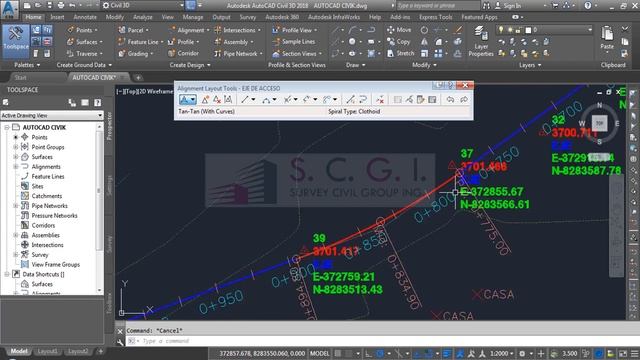Switch to the Analyze ribbon tab
Image resolution: width=640 pixels, height=360 pixels.
point(142,17)
